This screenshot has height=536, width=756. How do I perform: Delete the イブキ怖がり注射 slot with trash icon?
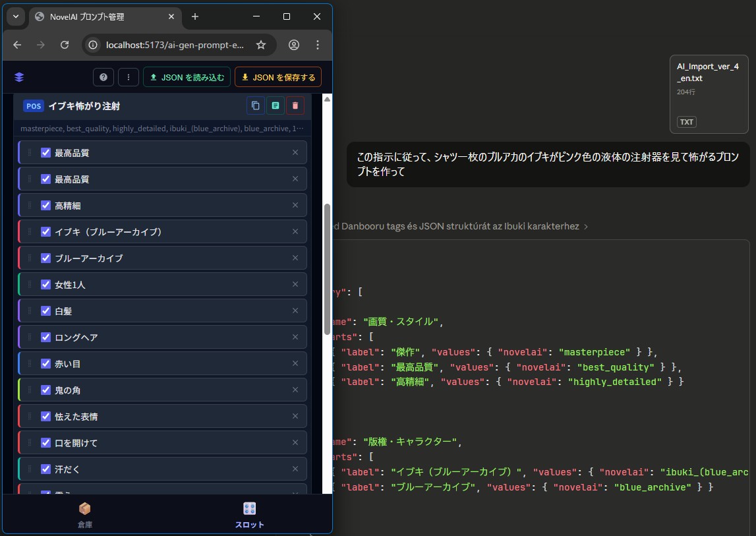(295, 105)
